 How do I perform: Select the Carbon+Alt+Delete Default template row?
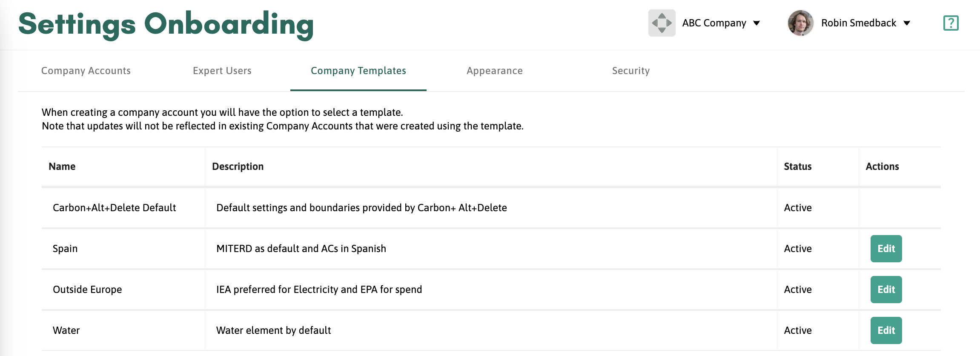pos(114,208)
